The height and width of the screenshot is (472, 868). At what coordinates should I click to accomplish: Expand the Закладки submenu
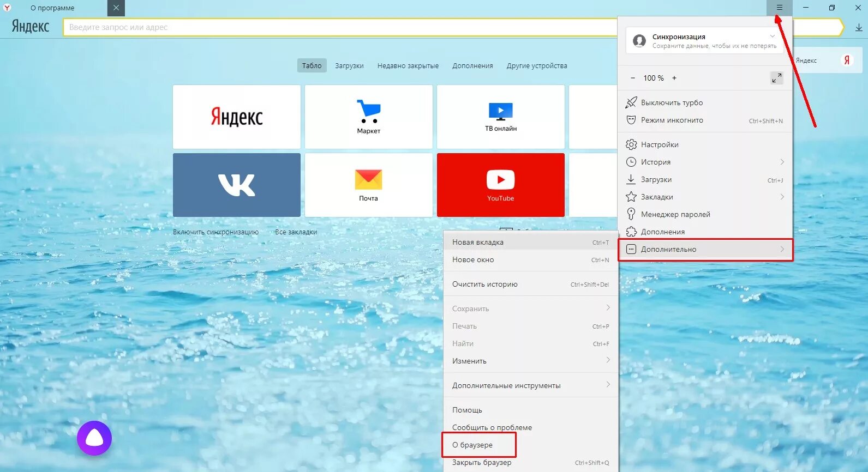click(x=705, y=197)
